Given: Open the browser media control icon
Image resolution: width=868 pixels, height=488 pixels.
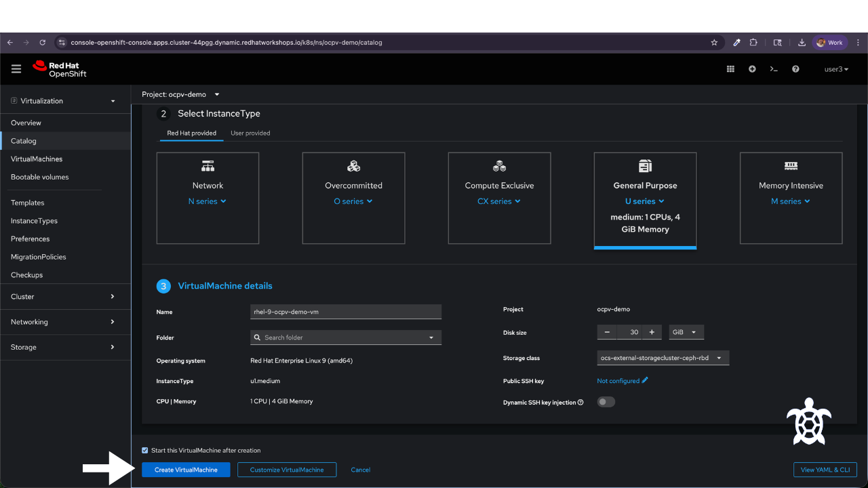Looking at the screenshot, I should click(x=778, y=42).
